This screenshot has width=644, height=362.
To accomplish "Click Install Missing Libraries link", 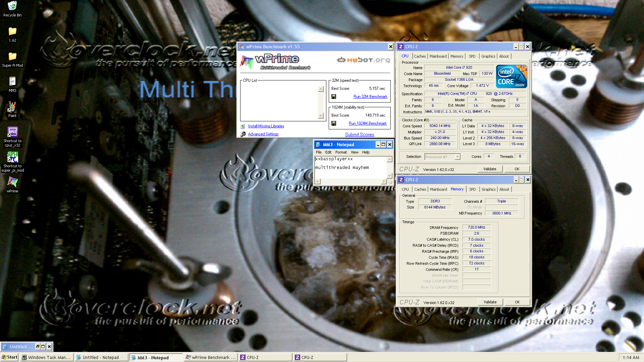I will 266,126.
